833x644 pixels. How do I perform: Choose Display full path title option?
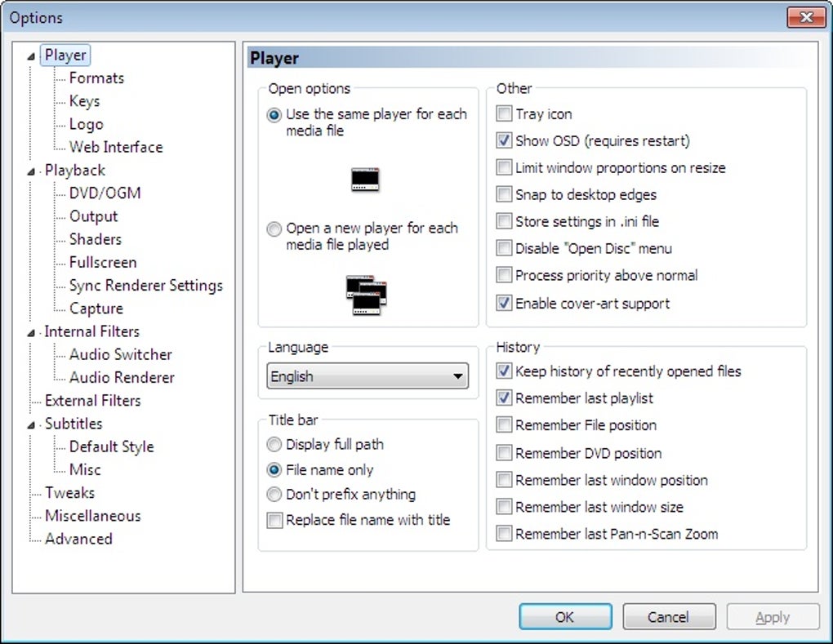point(274,445)
